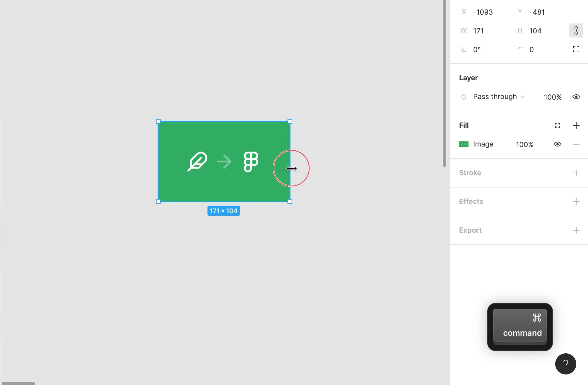Toggle layer visibility eye icon

coord(576,97)
